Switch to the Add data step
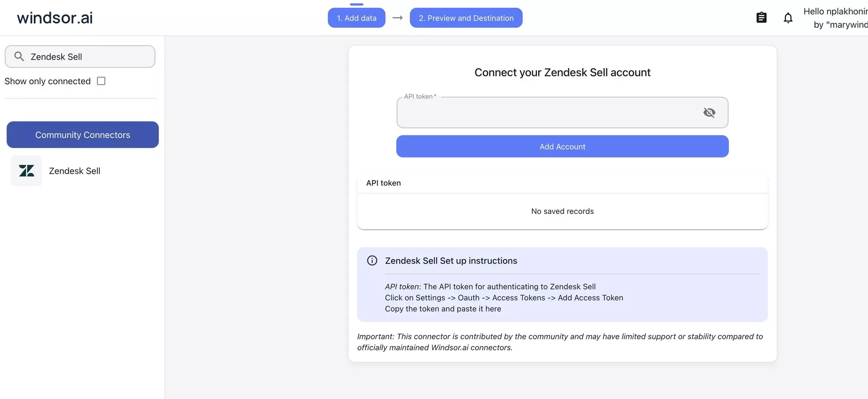Viewport: 868px width, 399px height. [356, 18]
